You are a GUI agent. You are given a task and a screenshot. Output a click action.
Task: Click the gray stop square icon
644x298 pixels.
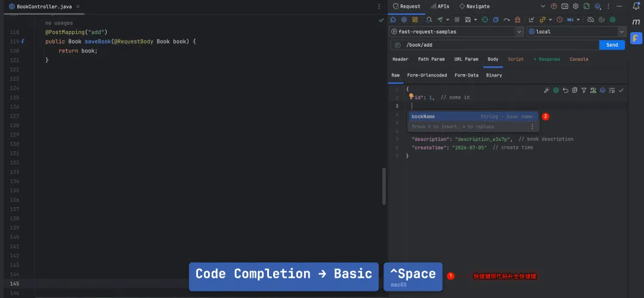pyautogui.click(x=457, y=20)
